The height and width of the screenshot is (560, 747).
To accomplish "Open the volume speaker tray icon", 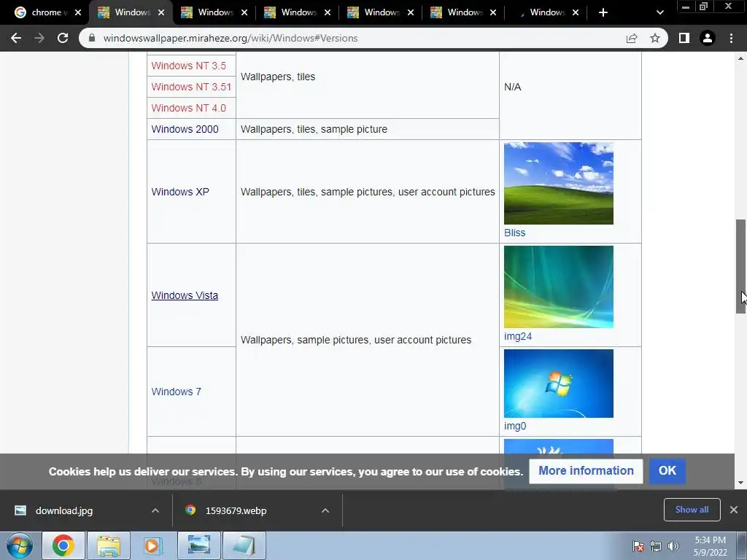I will point(673,546).
